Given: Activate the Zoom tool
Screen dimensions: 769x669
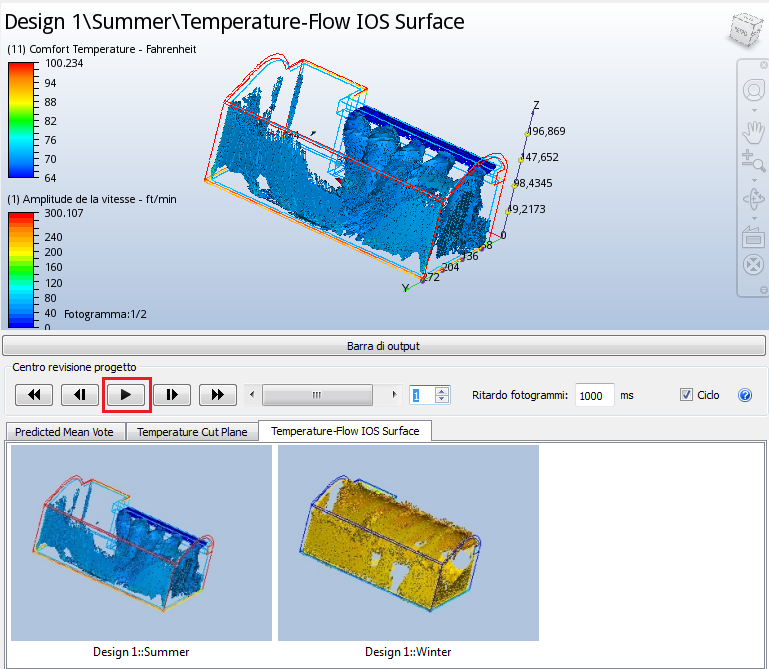Looking at the screenshot, I should (753, 161).
